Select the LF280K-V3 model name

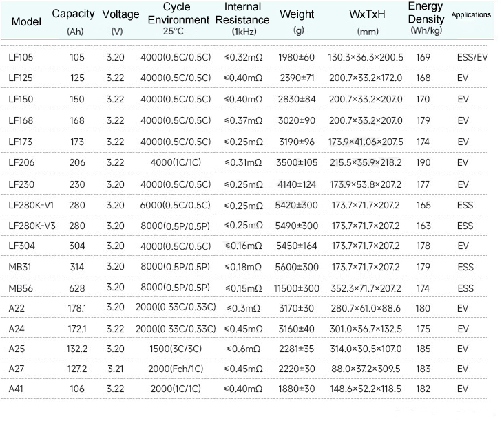click(x=30, y=226)
